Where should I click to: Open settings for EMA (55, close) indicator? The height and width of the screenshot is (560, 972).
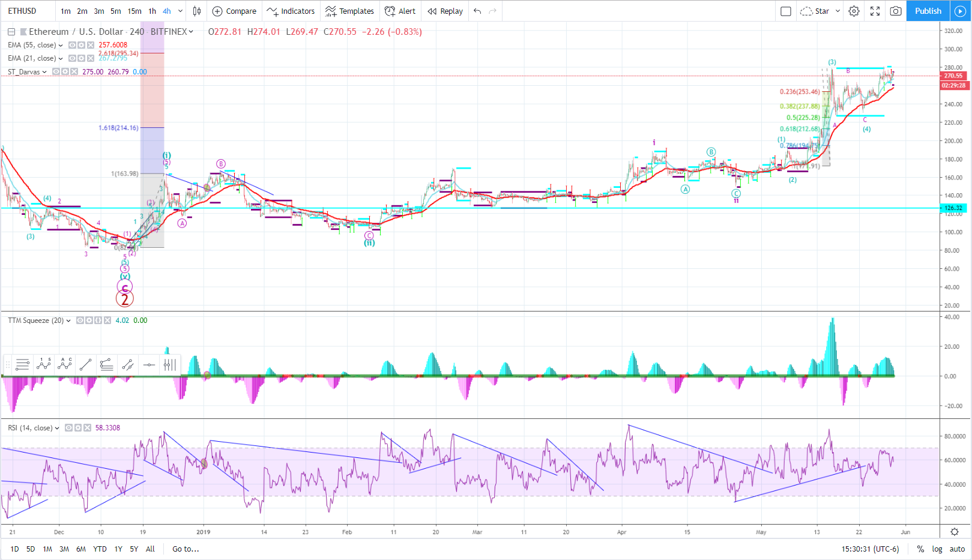tap(81, 45)
